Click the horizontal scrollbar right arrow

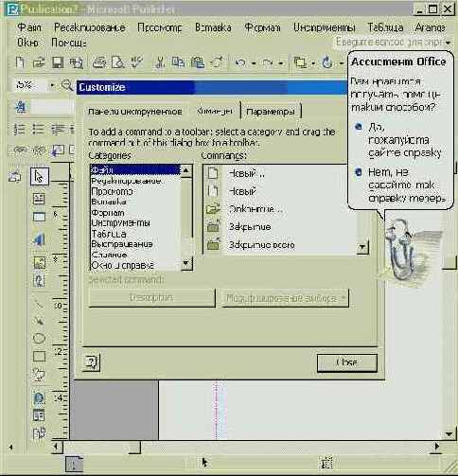tap(437, 447)
